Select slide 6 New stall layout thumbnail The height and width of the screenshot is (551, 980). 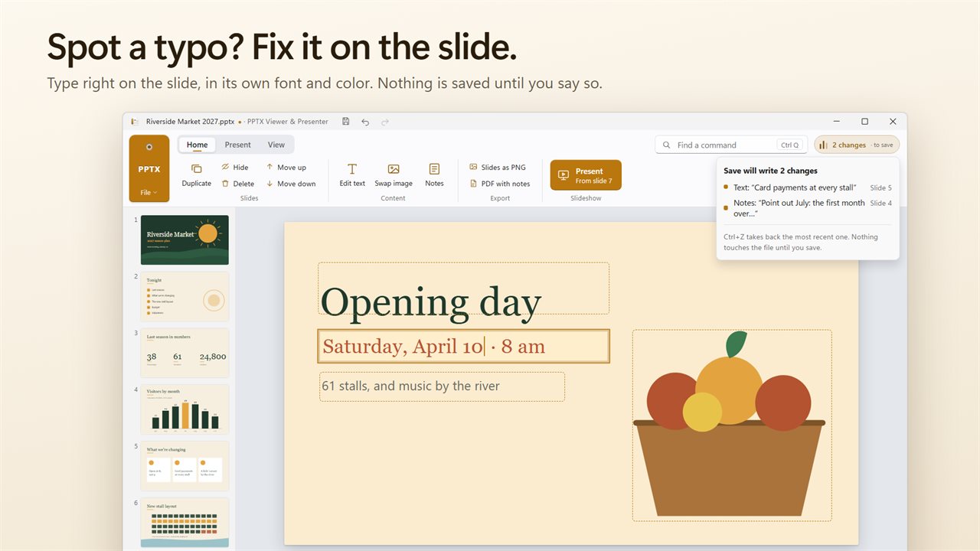(185, 523)
